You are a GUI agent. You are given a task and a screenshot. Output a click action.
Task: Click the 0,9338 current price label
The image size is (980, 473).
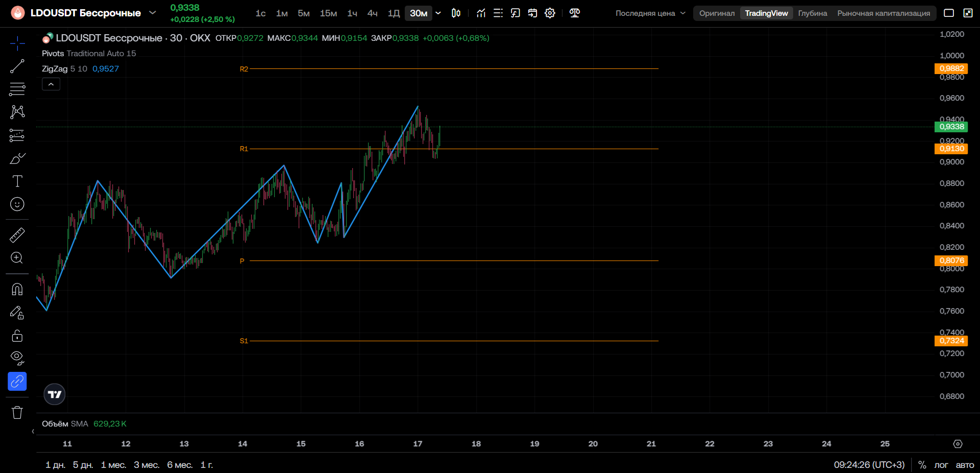(x=951, y=127)
